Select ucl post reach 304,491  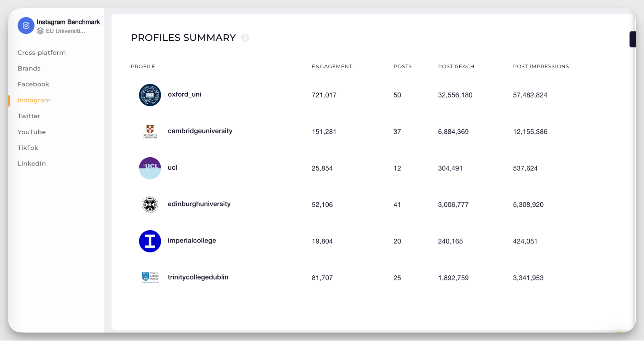(450, 168)
